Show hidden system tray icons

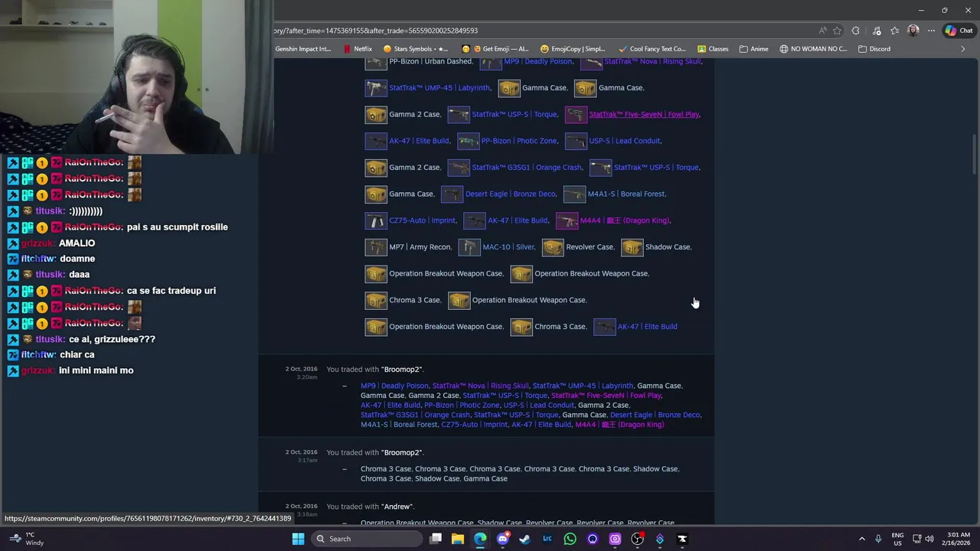[861, 539]
